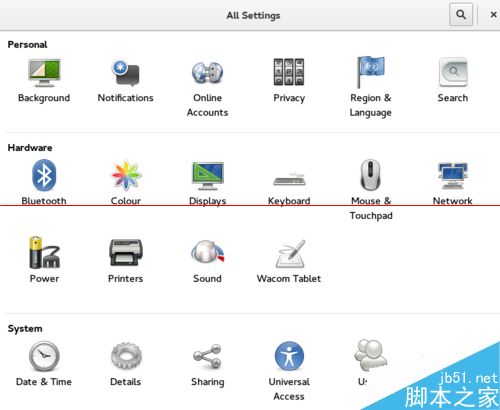
Task: Open the Date & Time clock icon
Action: [44, 356]
